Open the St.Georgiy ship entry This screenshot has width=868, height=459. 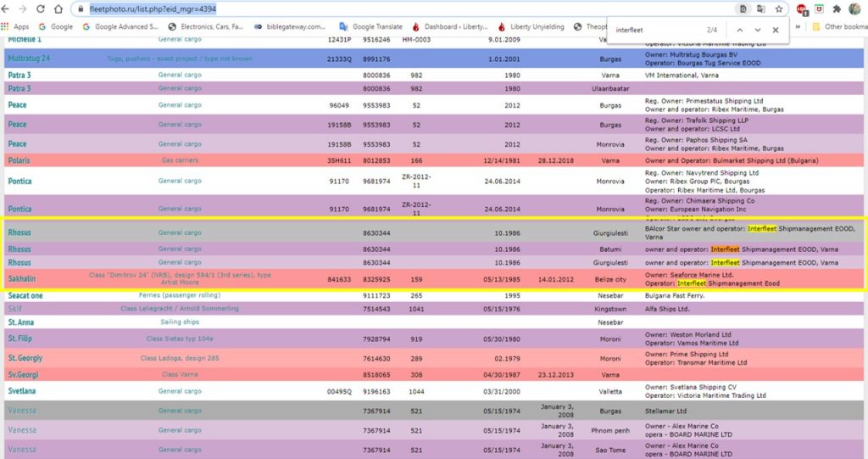[25, 358]
